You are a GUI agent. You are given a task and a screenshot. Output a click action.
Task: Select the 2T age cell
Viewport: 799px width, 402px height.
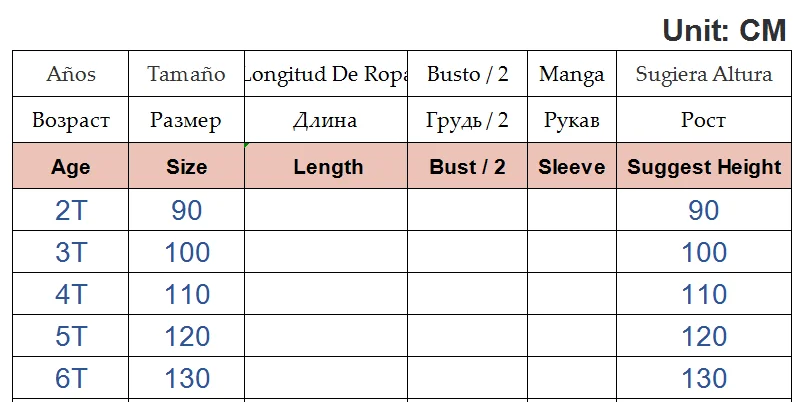pyautogui.click(x=71, y=210)
